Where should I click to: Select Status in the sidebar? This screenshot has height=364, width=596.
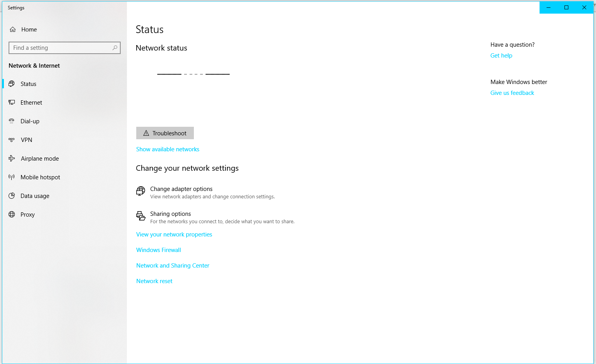[64, 84]
